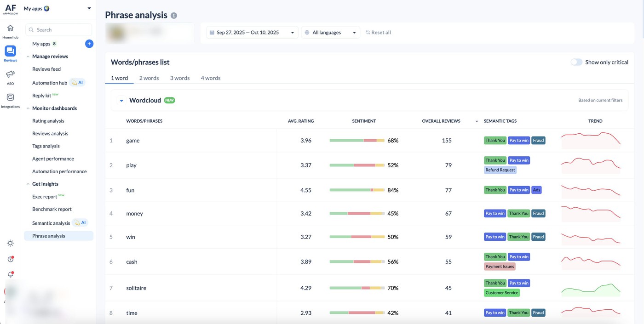Click the word time in the list
The height and width of the screenshot is (324, 644).
click(132, 313)
